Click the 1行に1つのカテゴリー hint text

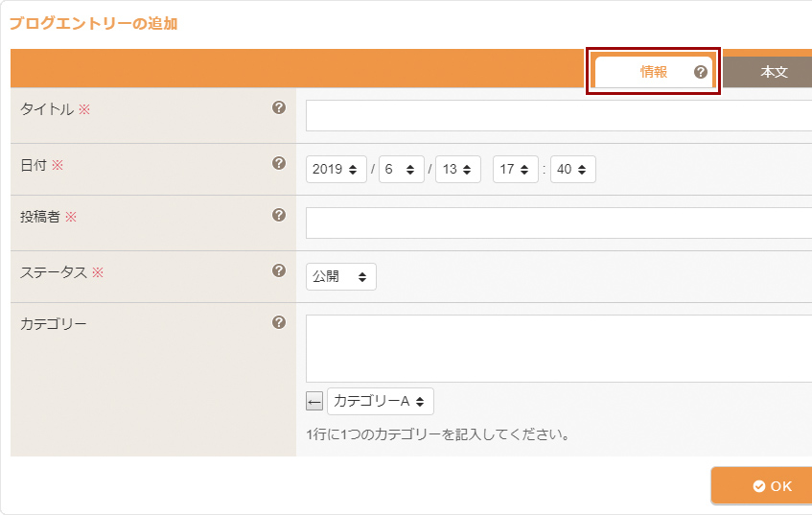pyautogui.click(x=437, y=434)
